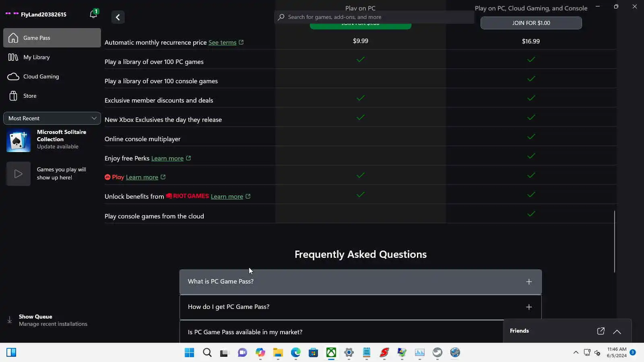Click JOIN FOR $1.00 Ultimate button
644x362 pixels.
pos(531,23)
